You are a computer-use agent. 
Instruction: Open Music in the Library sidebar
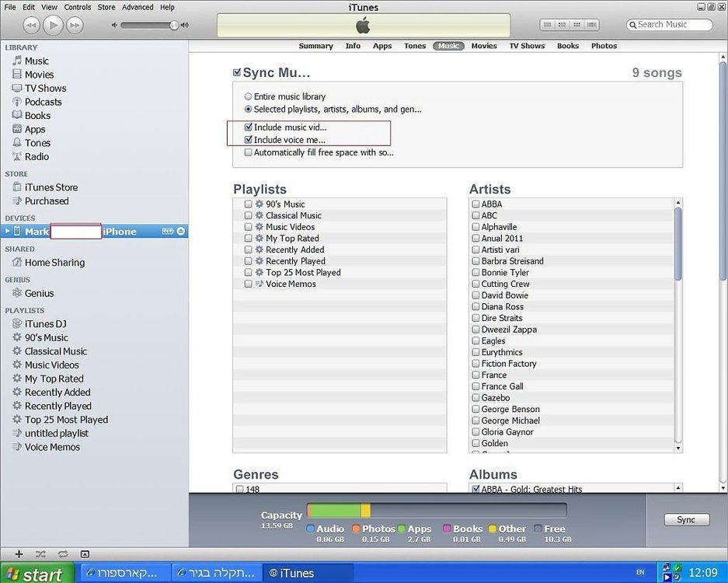click(37, 61)
